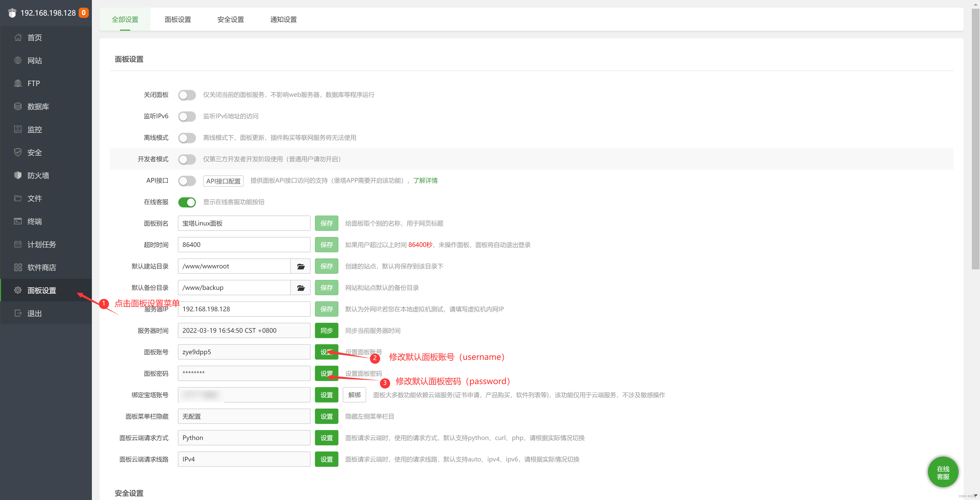The width and height of the screenshot is (980, 500).
Task: Click the home icon beside 首页
Action: (x=18, y=37)
